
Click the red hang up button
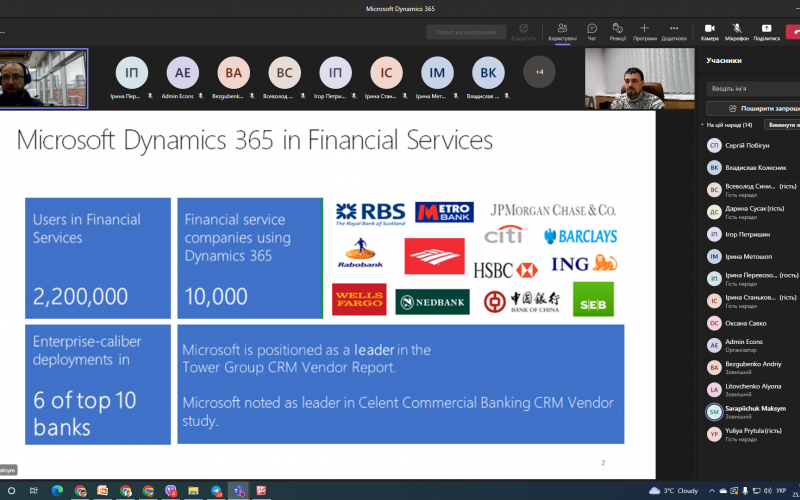pos(793,32)
